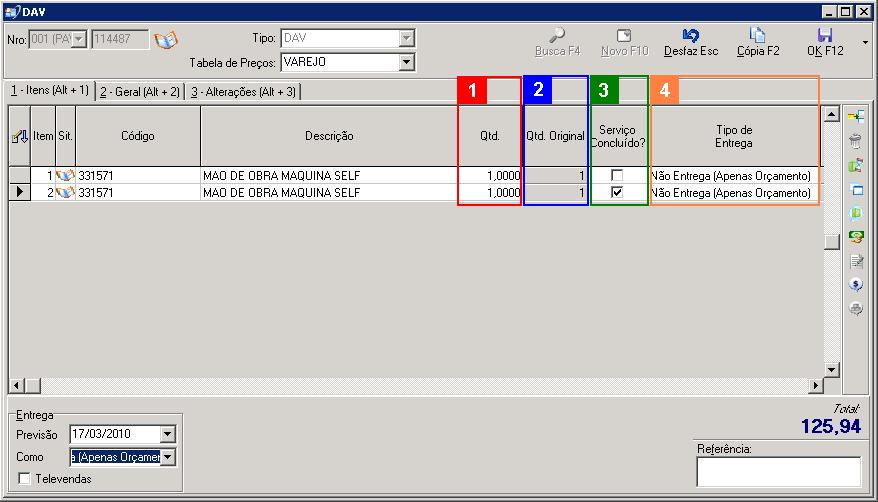Click the total value 125,94
The height and width of the screenshot is (502, 878).
pyautogui.click(x=831, y=426)
